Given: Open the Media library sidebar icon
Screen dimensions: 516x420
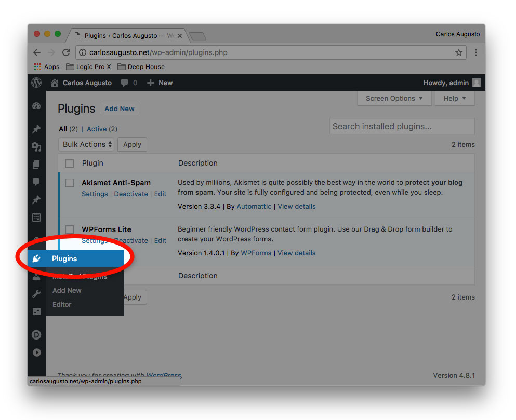Looking at the screenshot, I should point(36,147).
